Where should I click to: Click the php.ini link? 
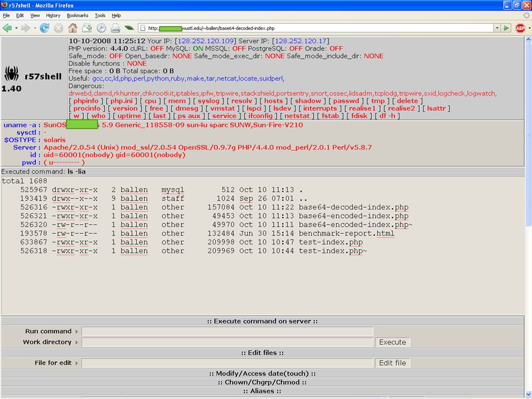121,101
